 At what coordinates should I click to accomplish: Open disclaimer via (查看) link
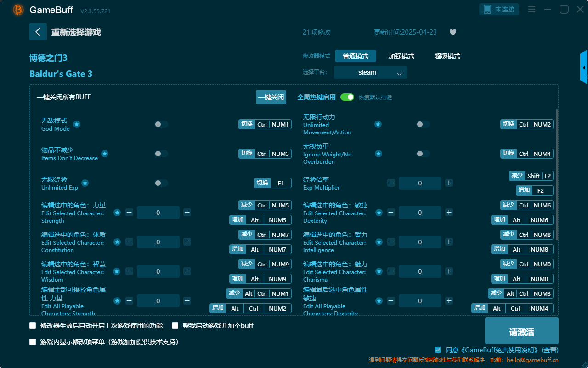click(x=549, y=350)
